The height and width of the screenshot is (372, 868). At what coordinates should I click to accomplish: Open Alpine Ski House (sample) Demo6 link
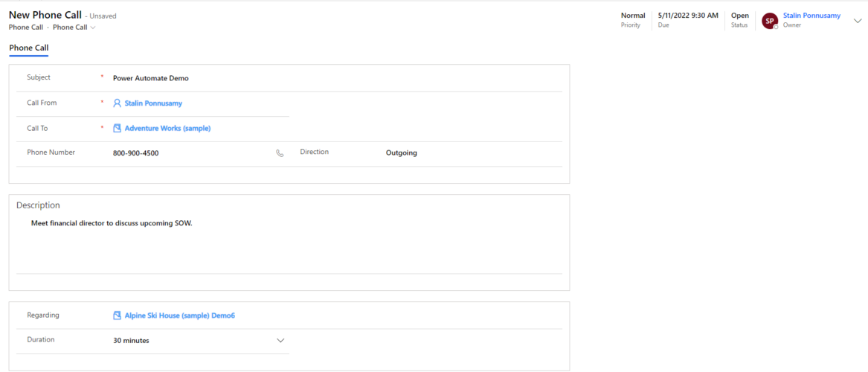180,315
